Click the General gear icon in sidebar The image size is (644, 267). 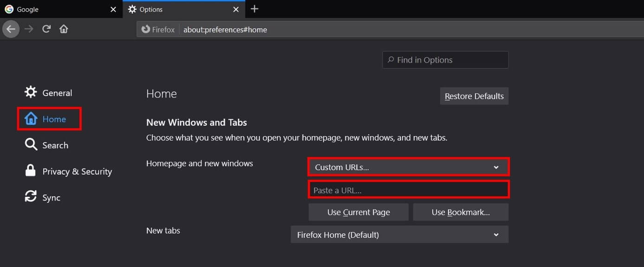pos(31,92)
